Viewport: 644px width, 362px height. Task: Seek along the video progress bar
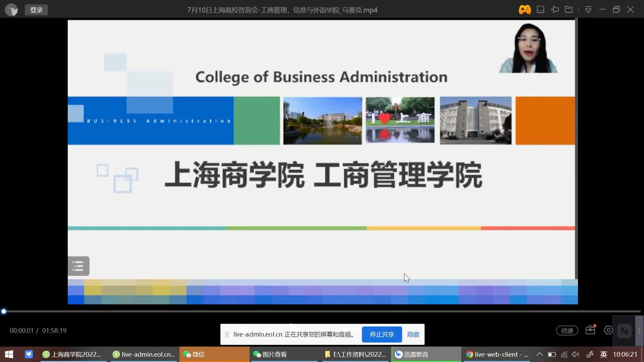[322, 311]
